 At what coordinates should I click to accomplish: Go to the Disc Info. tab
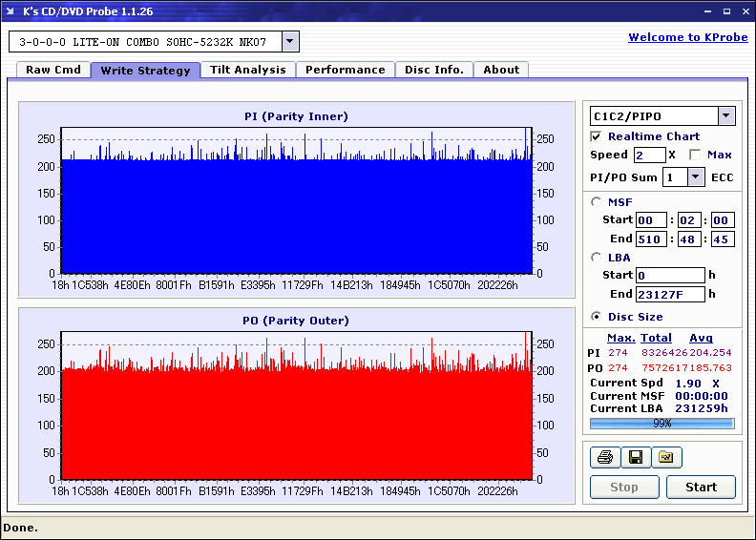click(433, 70)
